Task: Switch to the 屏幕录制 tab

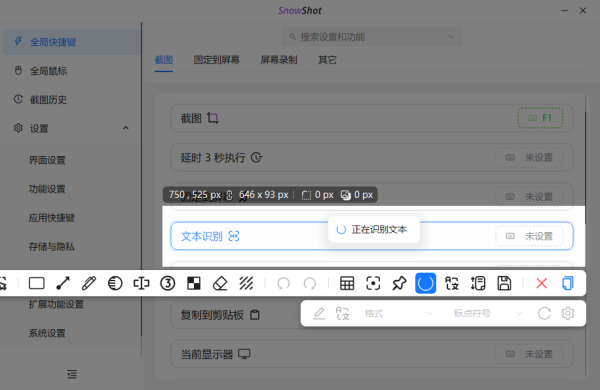Action: pos(279,60)
